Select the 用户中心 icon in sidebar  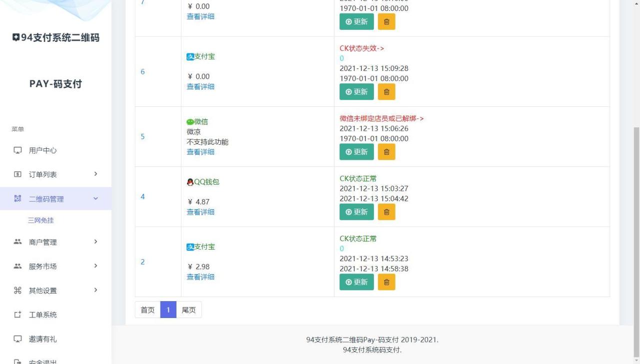tap(17, 150)
